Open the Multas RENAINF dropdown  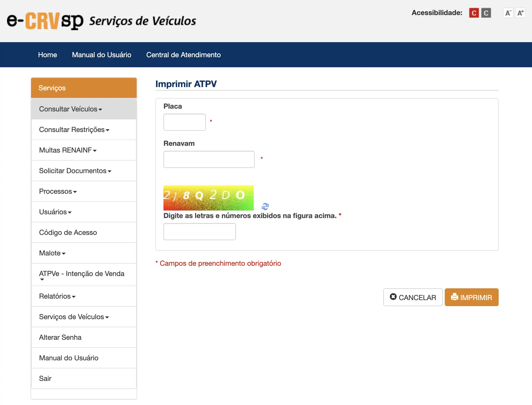pyautogui.click(x=68, y=150)
